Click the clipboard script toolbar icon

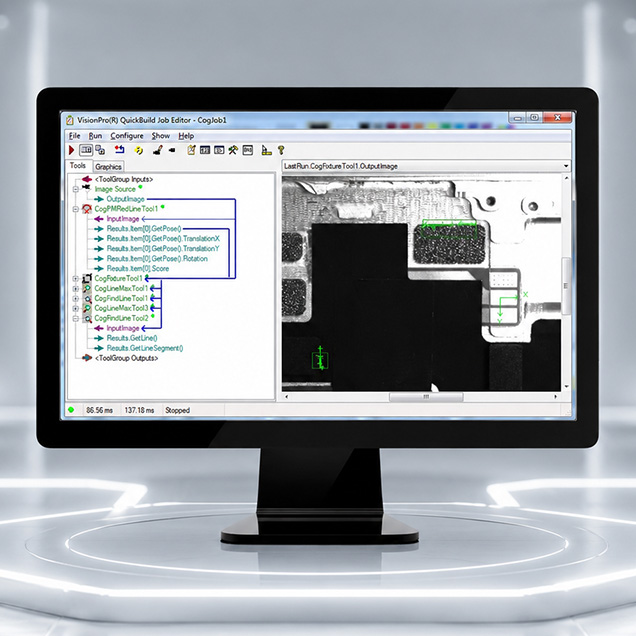coord(191,150)
